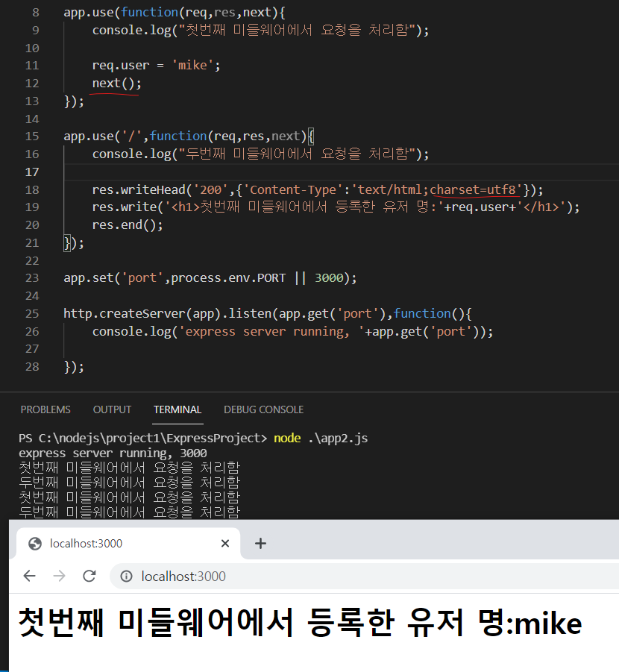Viewport: 619px width, 672px height.
Task: Open the PROBLEMS panel tab
Action: [x=45, y=409]
